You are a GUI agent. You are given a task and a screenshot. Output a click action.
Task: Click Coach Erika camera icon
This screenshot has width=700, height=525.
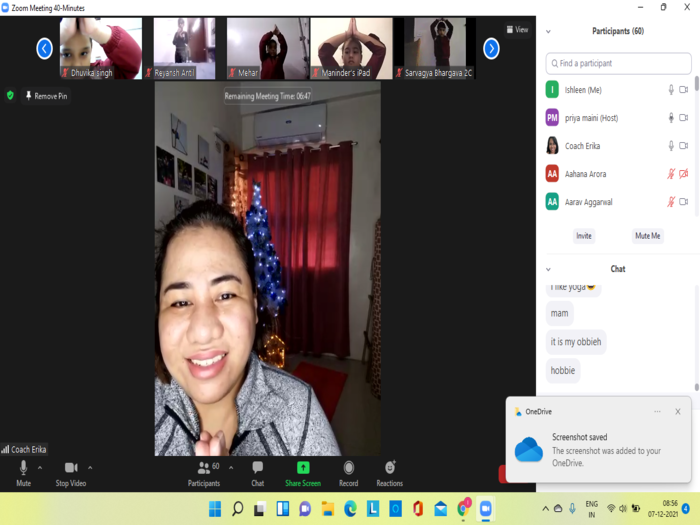683,146
